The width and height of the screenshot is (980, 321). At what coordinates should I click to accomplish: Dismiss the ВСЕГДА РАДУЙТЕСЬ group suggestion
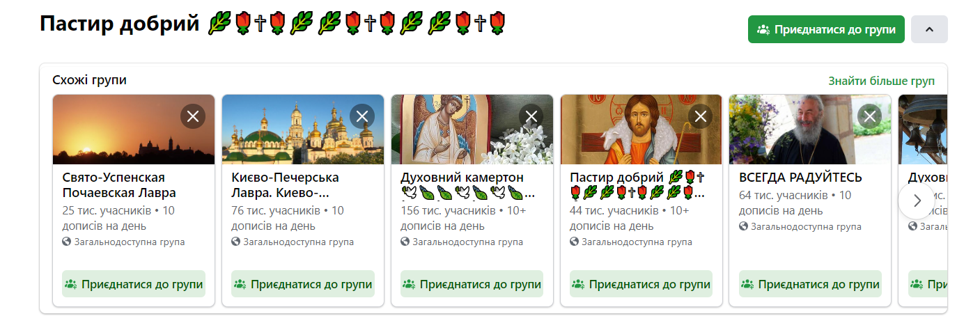tap(870, 116)
